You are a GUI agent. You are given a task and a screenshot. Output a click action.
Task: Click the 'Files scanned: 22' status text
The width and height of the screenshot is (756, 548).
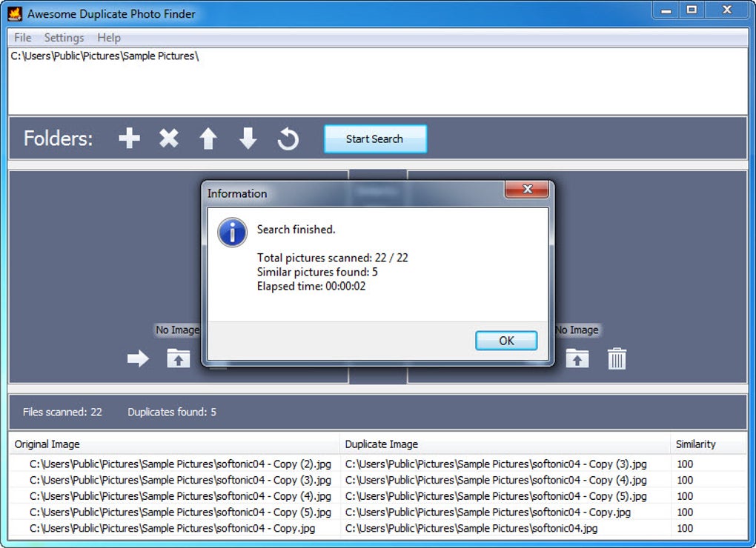click(x=62, y=412)
